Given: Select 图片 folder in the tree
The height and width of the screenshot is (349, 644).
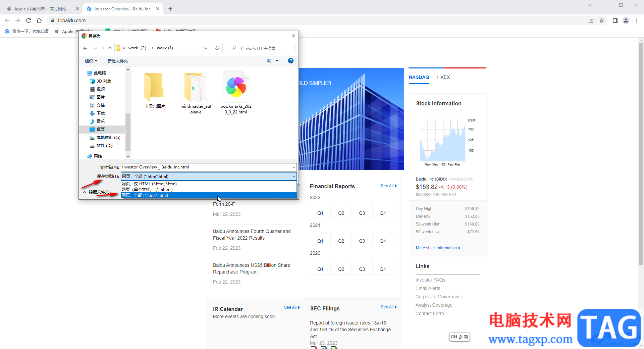Looking at the screenshot, I should [100, 97].
